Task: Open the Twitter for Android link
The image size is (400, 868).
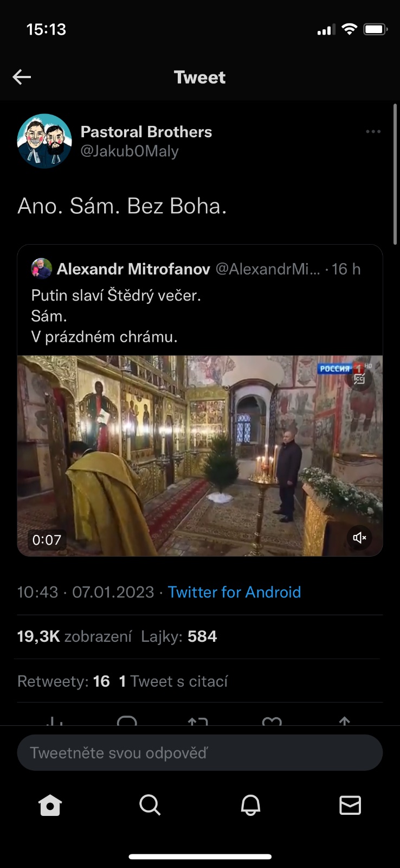Action: point(234,592)
